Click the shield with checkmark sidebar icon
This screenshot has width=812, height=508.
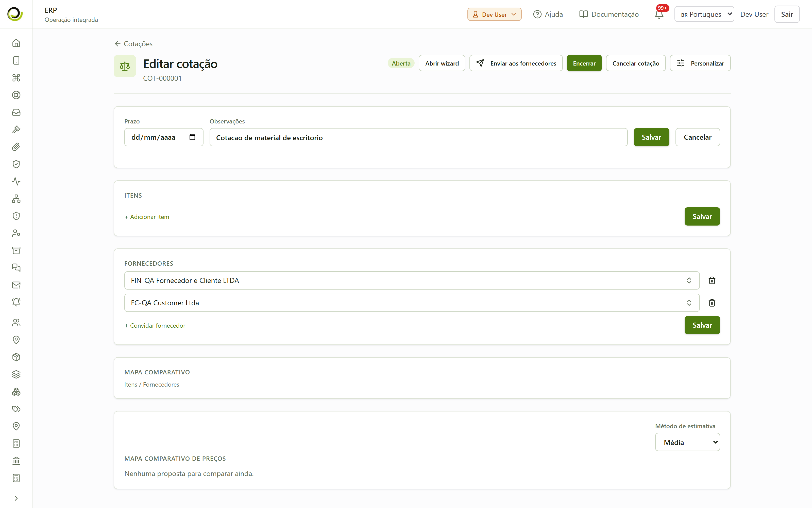[16, 164]
